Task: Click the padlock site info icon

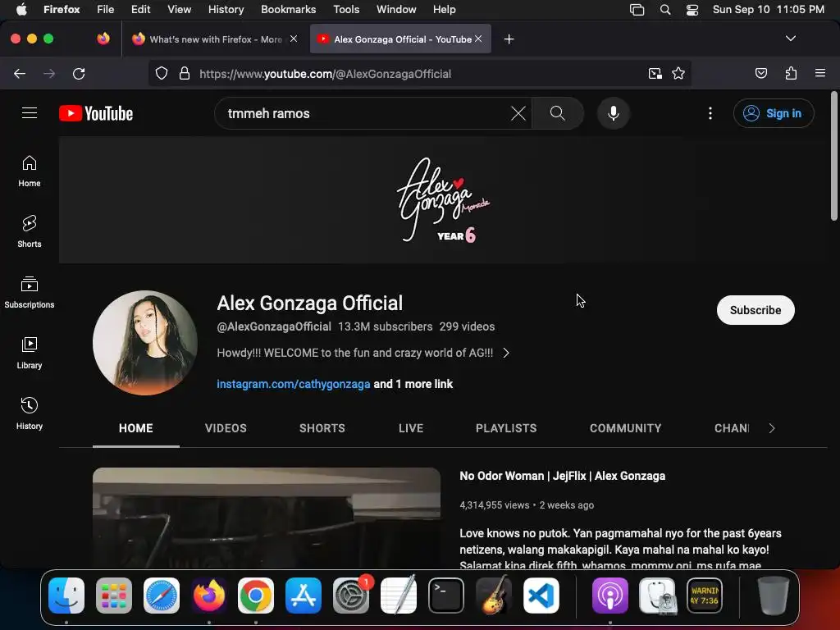Action: (185, 73)
